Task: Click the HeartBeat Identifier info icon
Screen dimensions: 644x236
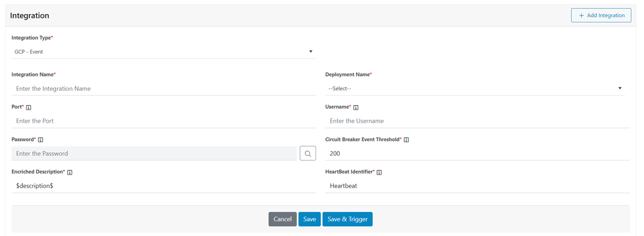Action: click(x=379, y=172)
